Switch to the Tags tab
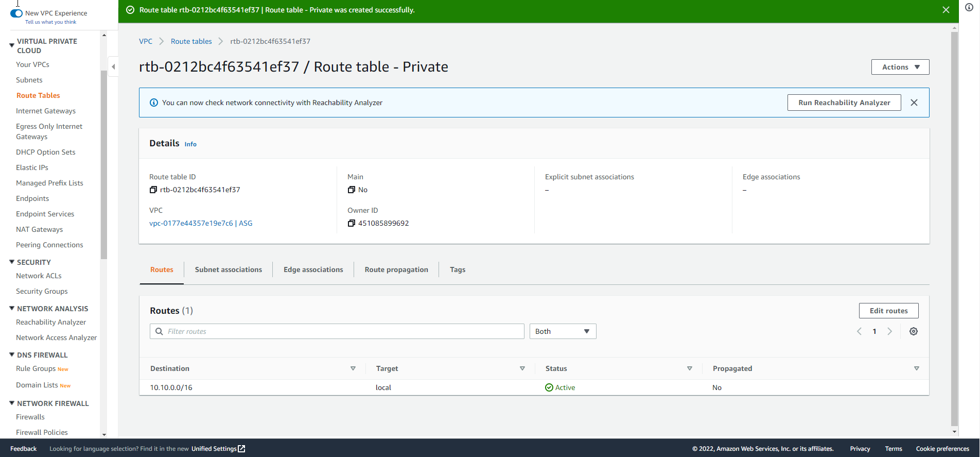 [458, 269]
